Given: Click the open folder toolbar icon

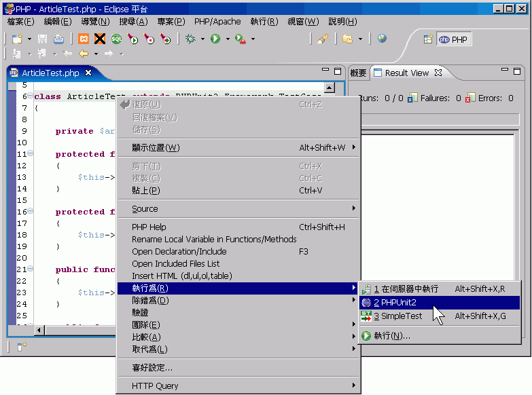Looking at the screenshot, I should 348,39.
